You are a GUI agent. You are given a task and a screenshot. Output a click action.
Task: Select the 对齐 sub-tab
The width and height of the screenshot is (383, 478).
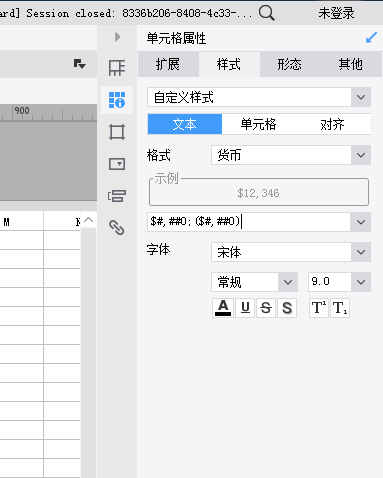(x=333, y=124)
